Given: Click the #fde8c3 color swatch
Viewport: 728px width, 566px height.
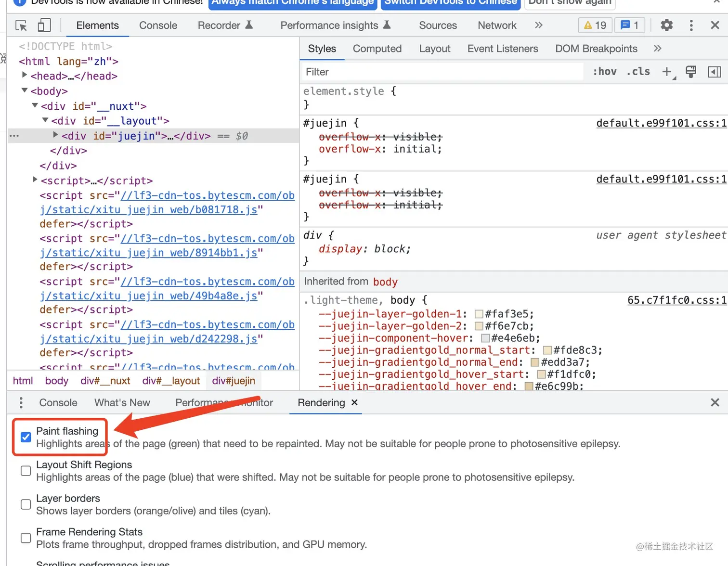Looking at the screenshot, I should [x=547, y=350].
